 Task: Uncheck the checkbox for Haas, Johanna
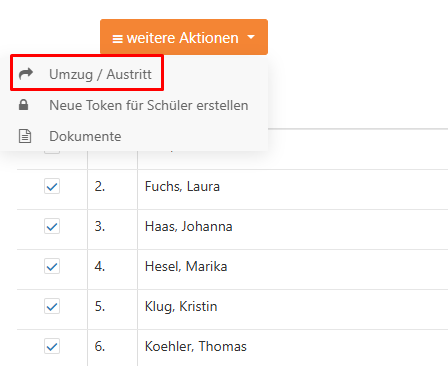pyautogui.click(x=52, y=226)
